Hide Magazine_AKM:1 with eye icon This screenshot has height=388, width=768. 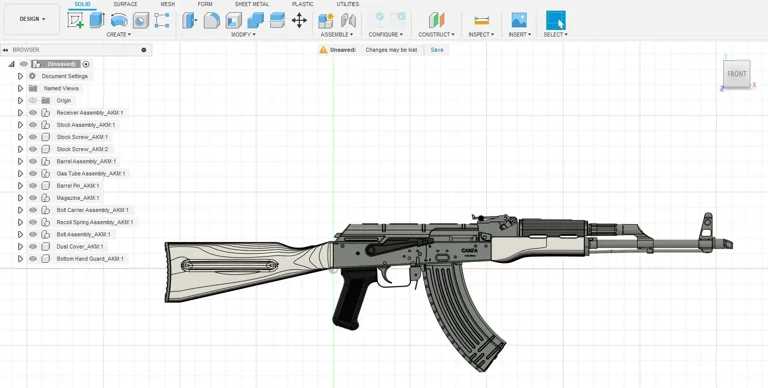[33, 198]
